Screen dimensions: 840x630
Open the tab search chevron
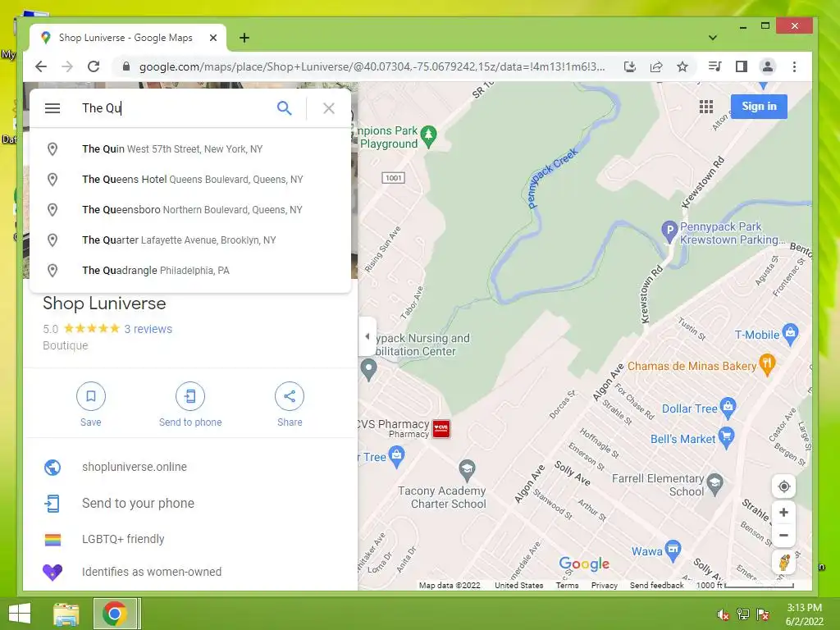[713, 38]
